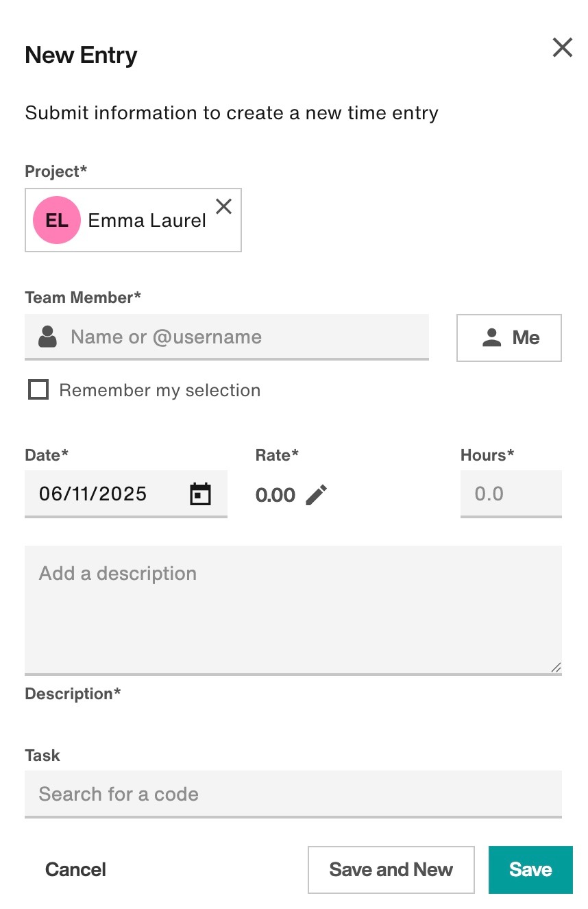
Task: Enable Remember my selection checkbox
Action: click(x=38, y=390)
